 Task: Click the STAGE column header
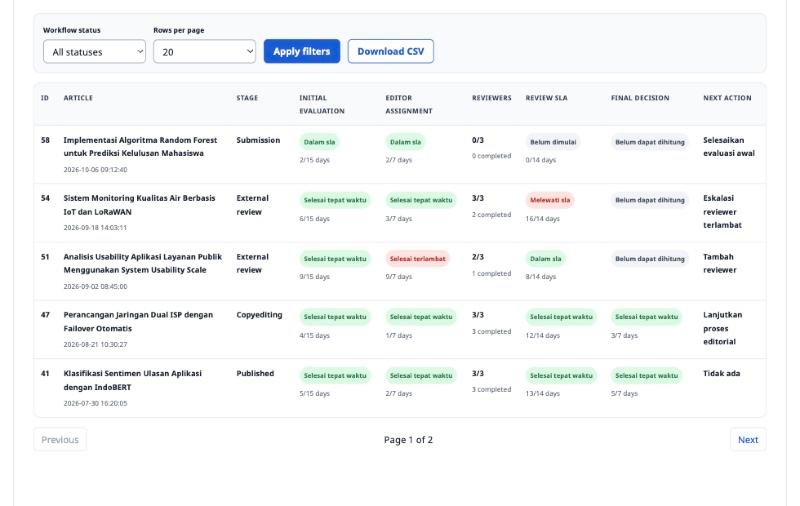tap(247, 98)
